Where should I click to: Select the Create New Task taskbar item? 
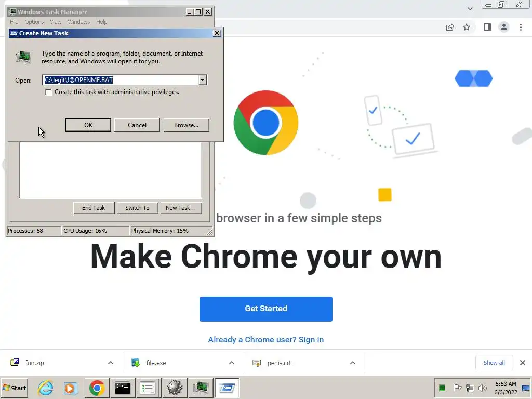pos(227,388)
